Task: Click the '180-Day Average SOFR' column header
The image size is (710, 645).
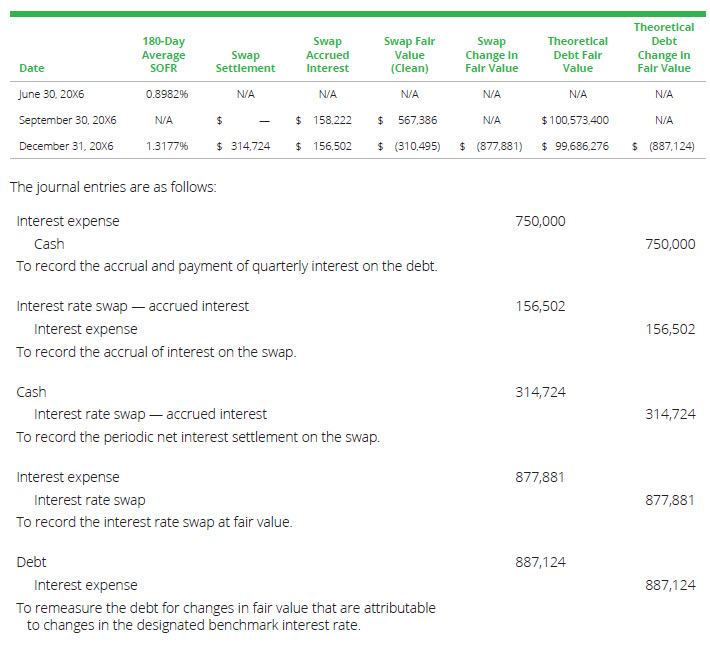Action: 163,55
